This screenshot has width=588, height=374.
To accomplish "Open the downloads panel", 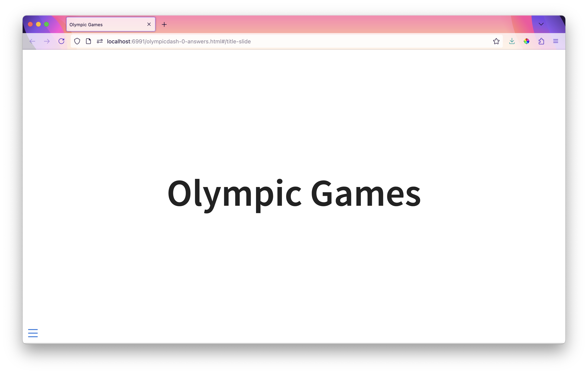I will (x=512, y=41).
